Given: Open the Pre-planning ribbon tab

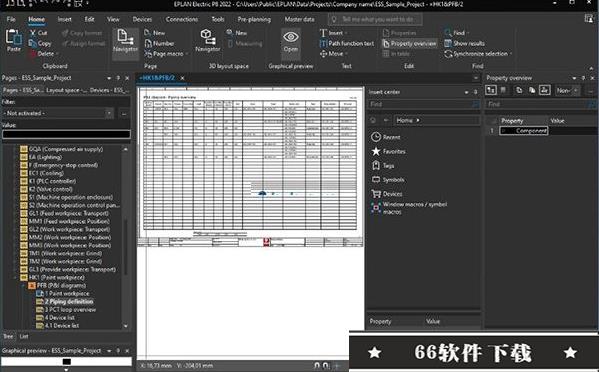Looking at the screenshot, I should pos(254,19).
